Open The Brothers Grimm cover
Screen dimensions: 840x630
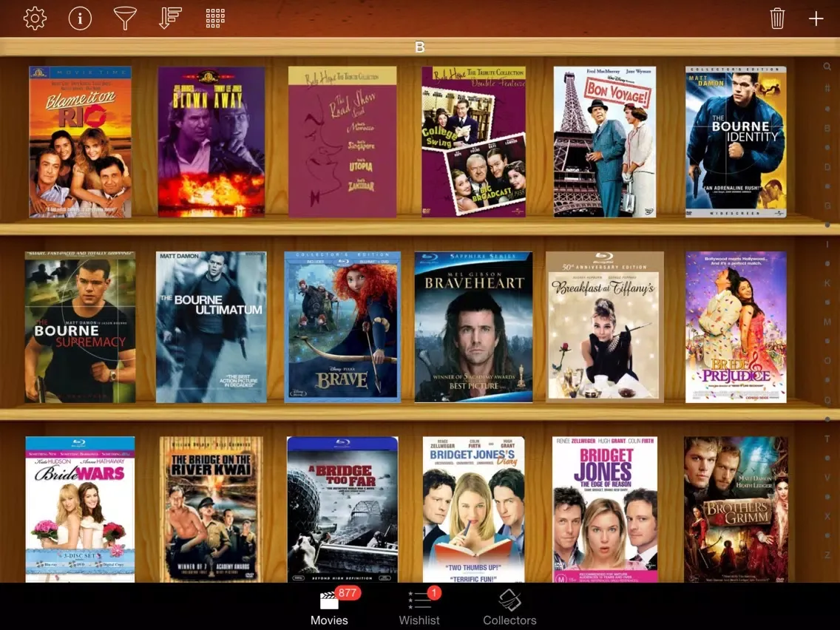[x=736, y=509]
